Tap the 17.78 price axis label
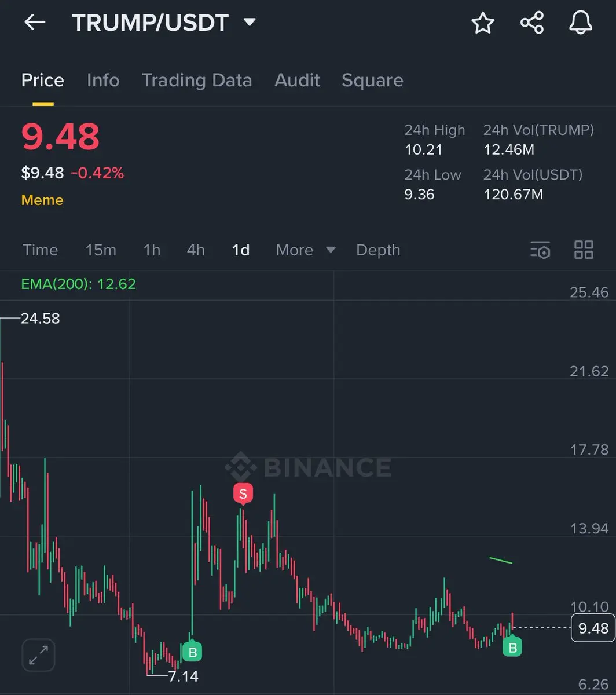 click(x=589, y=449)
